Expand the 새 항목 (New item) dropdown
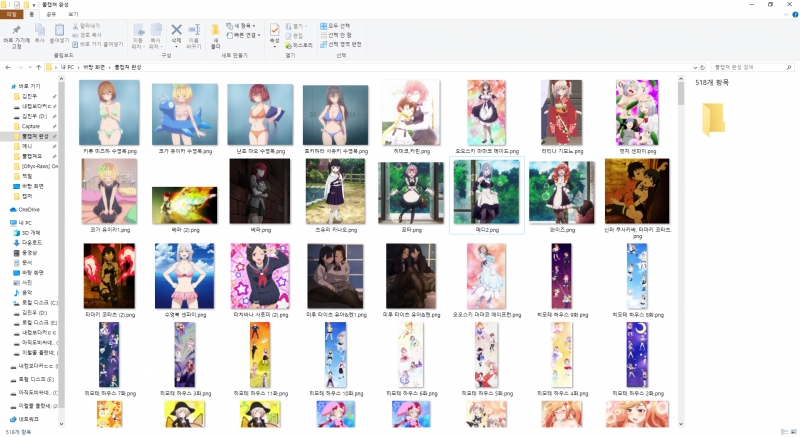This screenshot has width=800, height=437. click(x=242, y=25)
